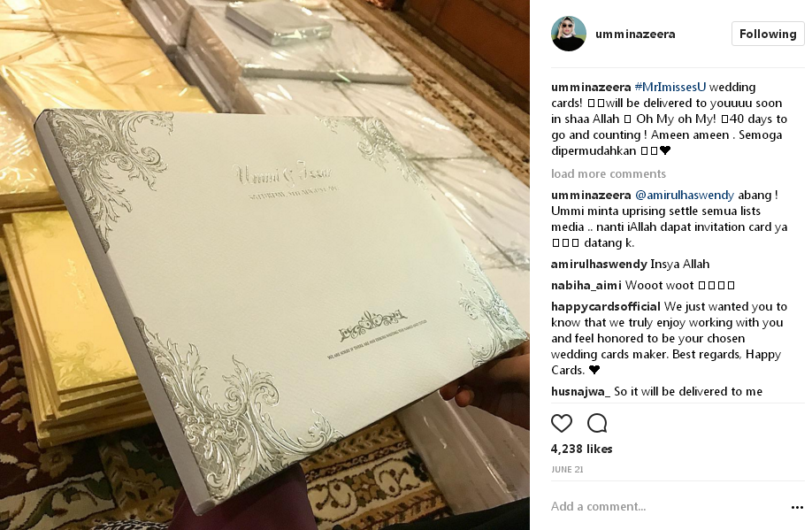This screenshot has width=812, height=530.
Task: Open happycardsofficial commenter profile
Action: [605, 306]
